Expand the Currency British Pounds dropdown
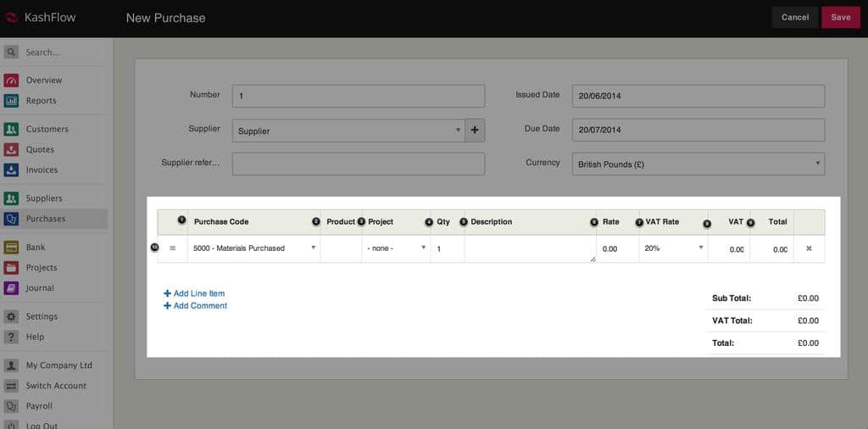868x429 pixels. (x=698, y=164)
